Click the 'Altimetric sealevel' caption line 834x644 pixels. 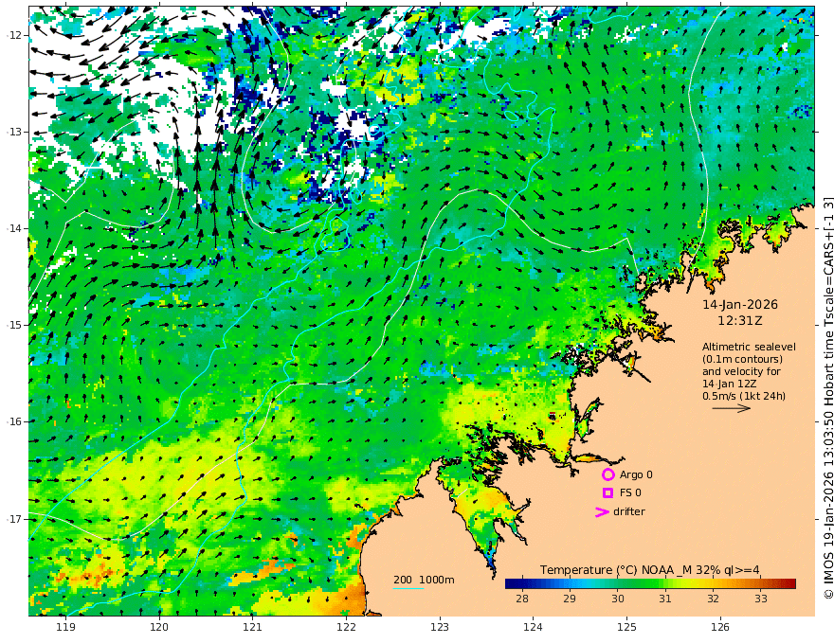pyautogui.click(x=749, y=347)
